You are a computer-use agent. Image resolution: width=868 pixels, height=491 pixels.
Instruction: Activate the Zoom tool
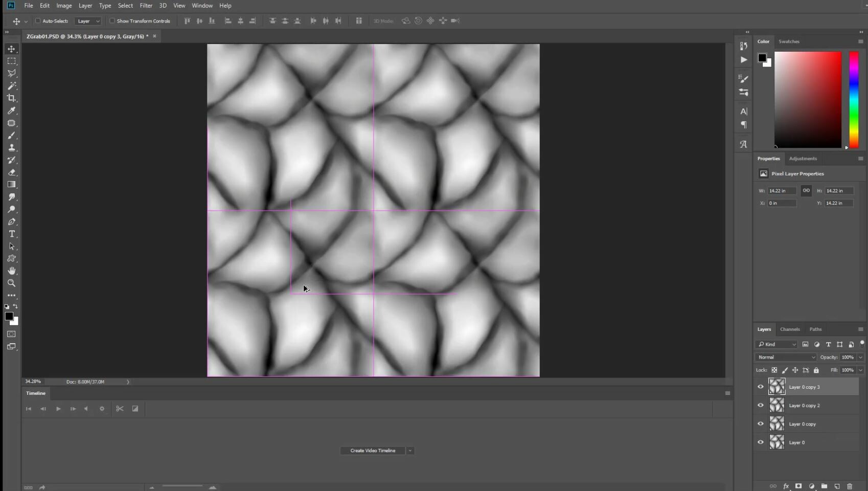11,283
